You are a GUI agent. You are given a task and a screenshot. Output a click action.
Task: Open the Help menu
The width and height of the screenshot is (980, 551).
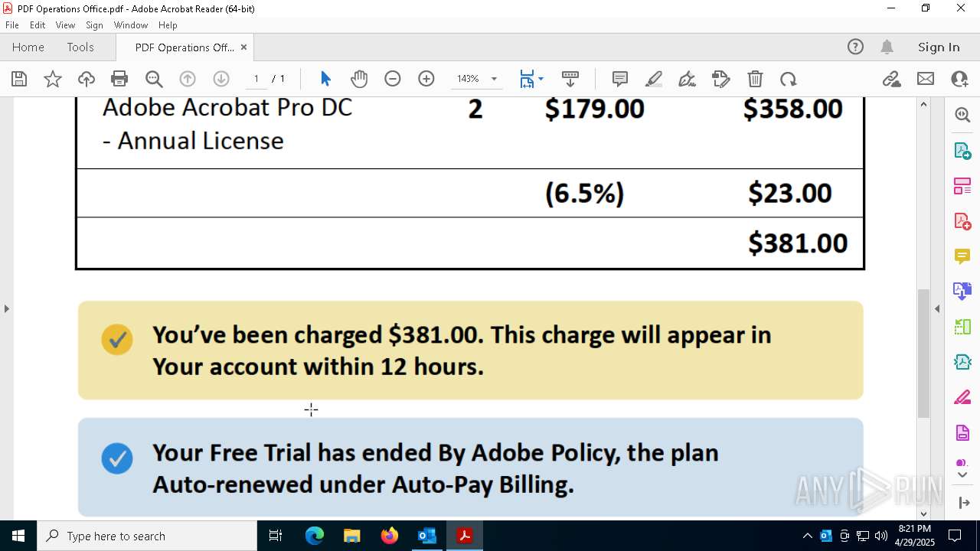click(168, 25)
